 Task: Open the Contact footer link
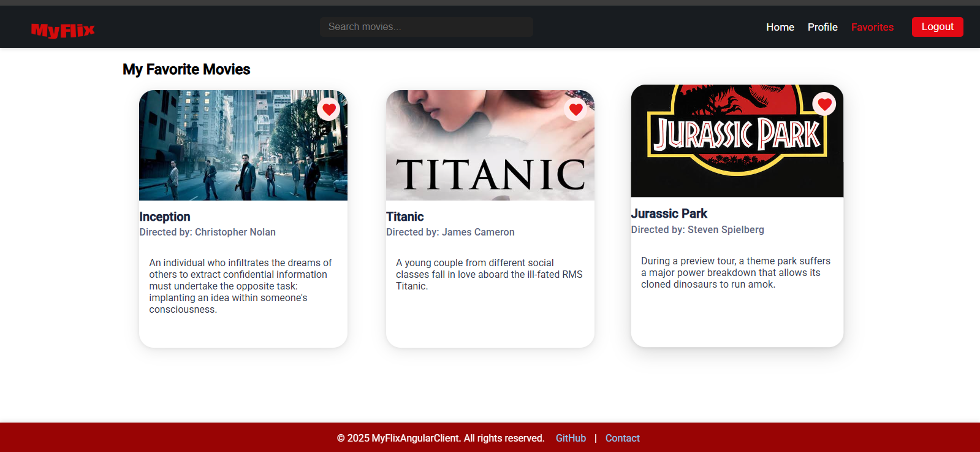[x=622, y=438]
